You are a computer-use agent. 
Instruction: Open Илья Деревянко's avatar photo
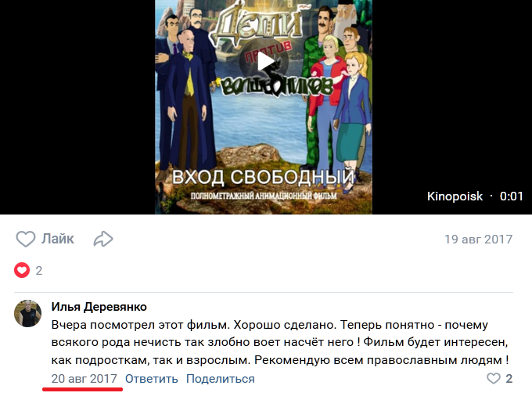[x=27, y=313]
